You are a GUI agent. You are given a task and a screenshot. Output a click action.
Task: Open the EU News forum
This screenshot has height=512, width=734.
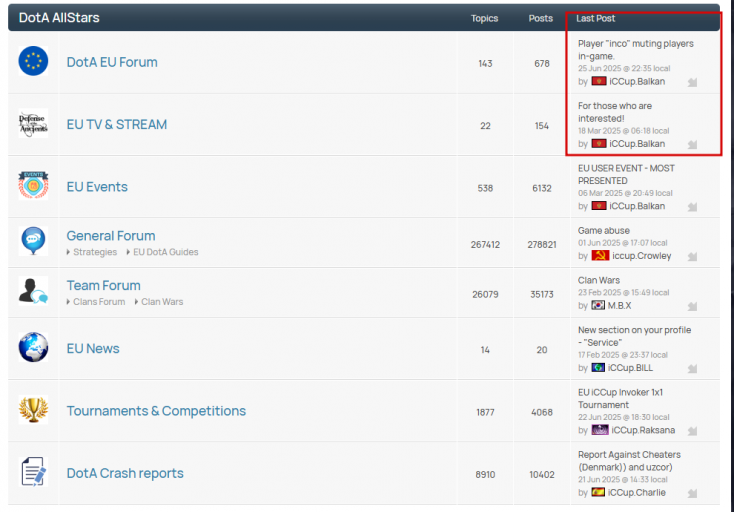pos(93,349)
